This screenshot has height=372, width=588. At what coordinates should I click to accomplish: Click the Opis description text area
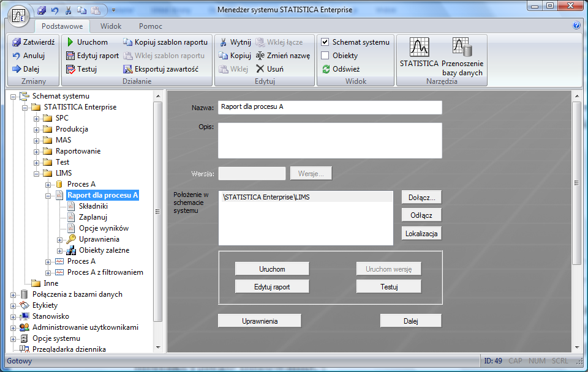[x=330, y=141]
